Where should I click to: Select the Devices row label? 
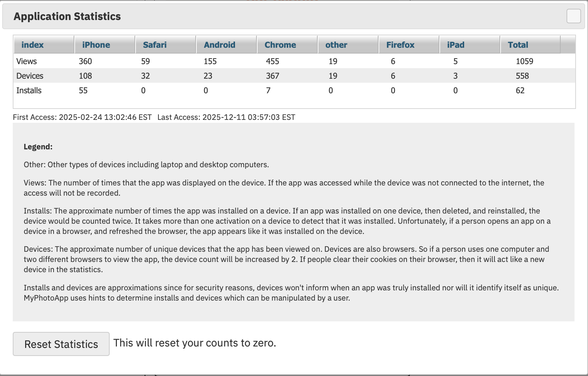tap(30, 76)
